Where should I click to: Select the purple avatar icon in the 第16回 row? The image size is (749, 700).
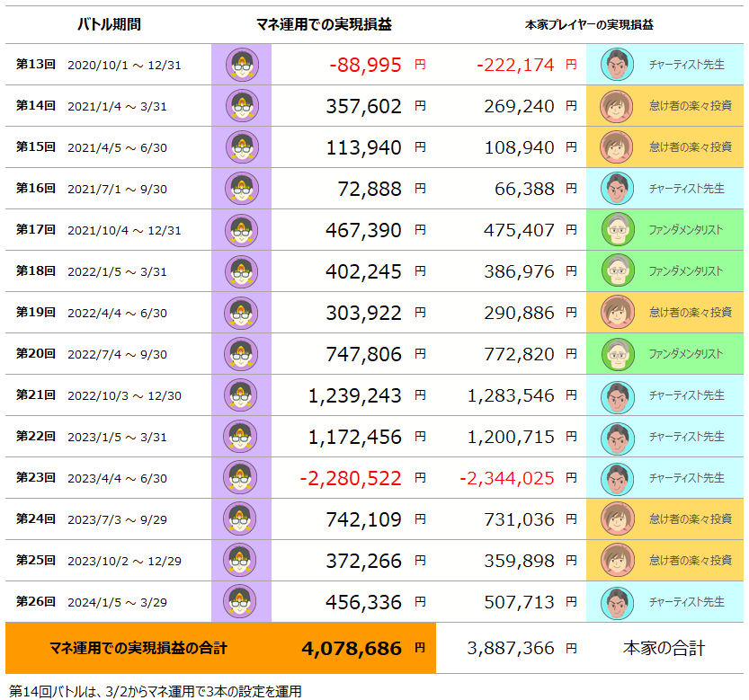(x=241, y=189)
